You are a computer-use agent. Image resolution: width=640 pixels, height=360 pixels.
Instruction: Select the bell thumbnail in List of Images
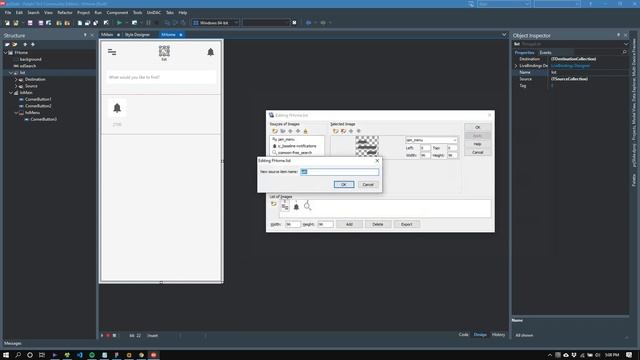pos(296,207)
